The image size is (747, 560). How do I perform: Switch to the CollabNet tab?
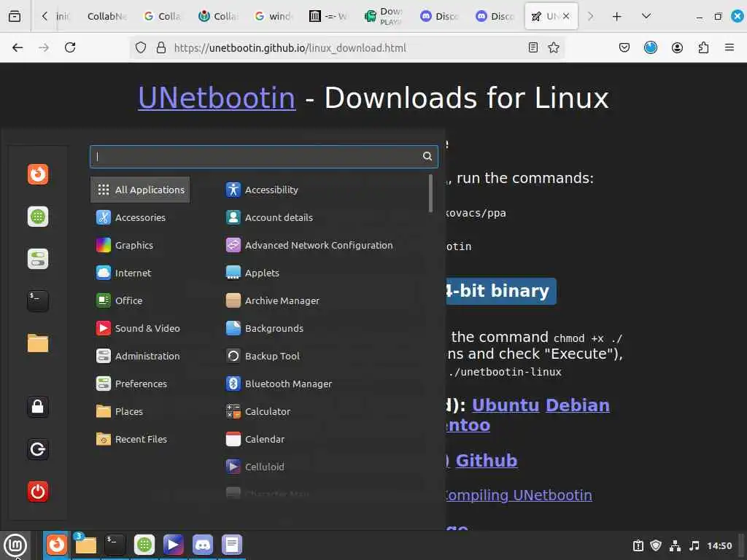coord(107,16)
